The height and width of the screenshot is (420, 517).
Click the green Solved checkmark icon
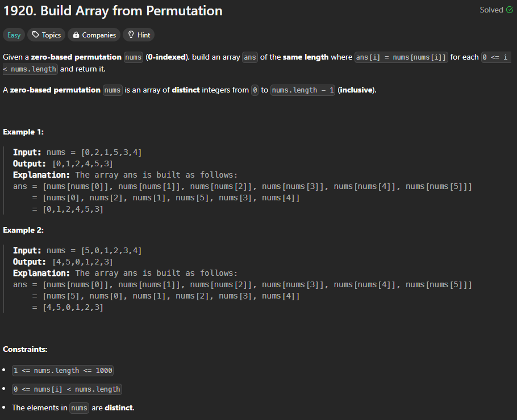pos(509,10)
